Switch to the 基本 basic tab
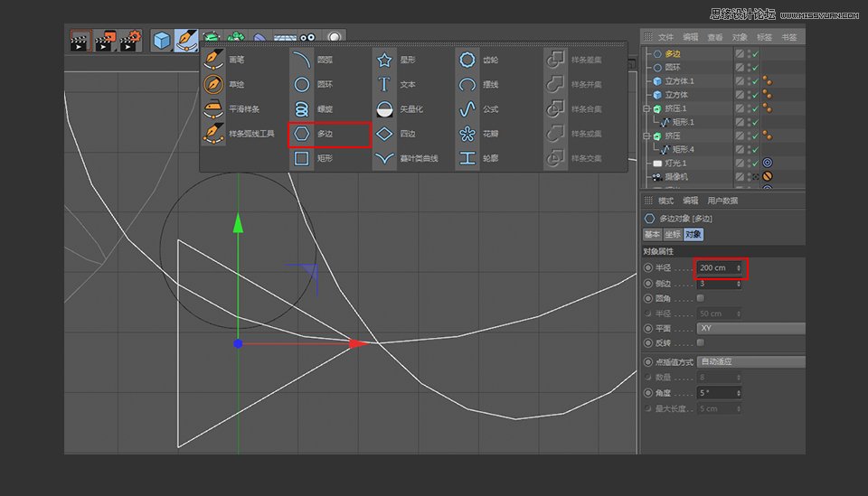Viewport: 868px width, 496px height. click(x=652, y=235)
